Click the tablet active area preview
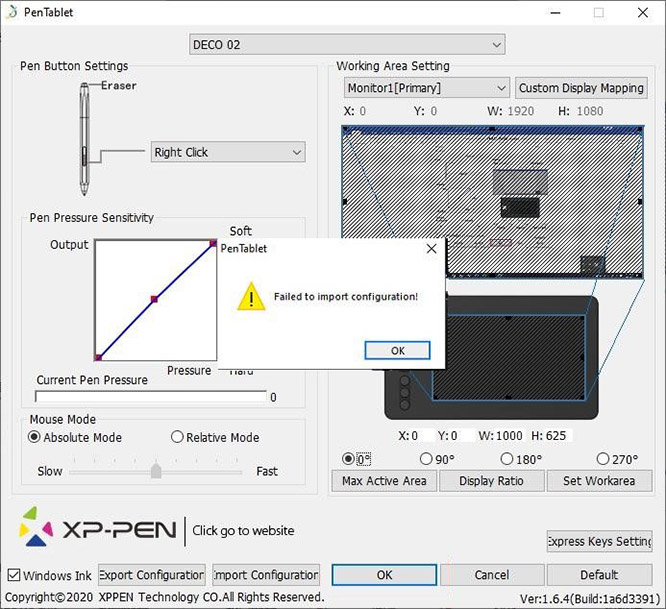Image resolution: width=666 pixels, height=609 pixels. pos(508,357)
